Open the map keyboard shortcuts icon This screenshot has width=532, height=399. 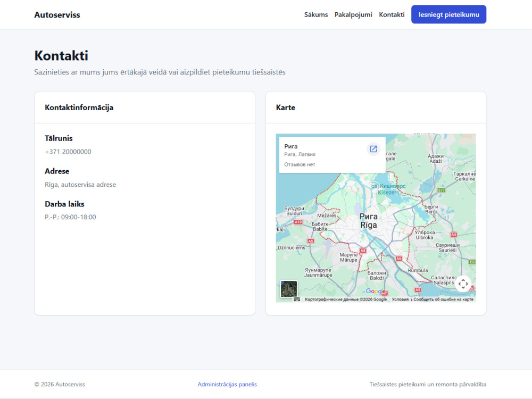[297, 299]
